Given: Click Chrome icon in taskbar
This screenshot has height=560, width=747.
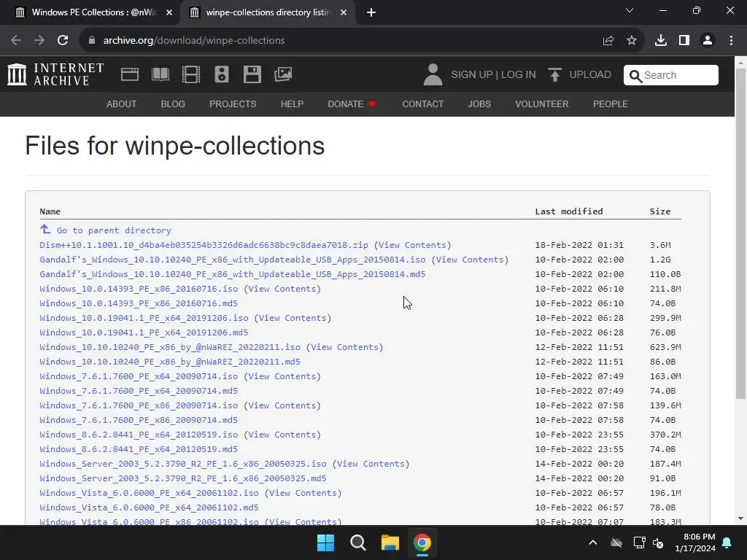Looking at the screenshot, I should pos(422,542).
